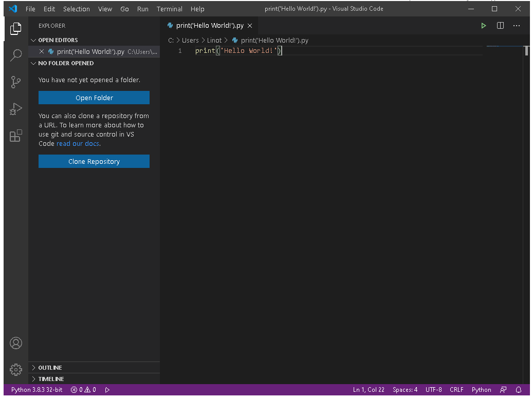This screenshot has height=399, width=532.
Task: Click the EXPLORER panel title
Action: point(52,26)
